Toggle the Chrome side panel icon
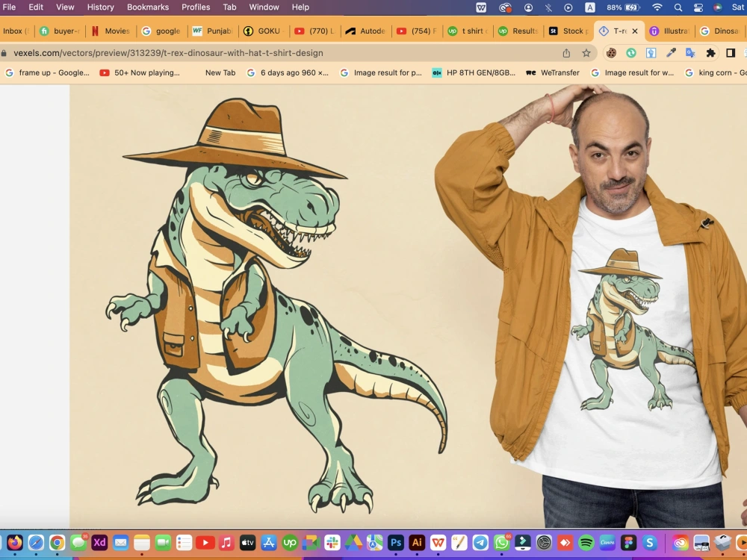747x560 pixels. tap(731, 53)
